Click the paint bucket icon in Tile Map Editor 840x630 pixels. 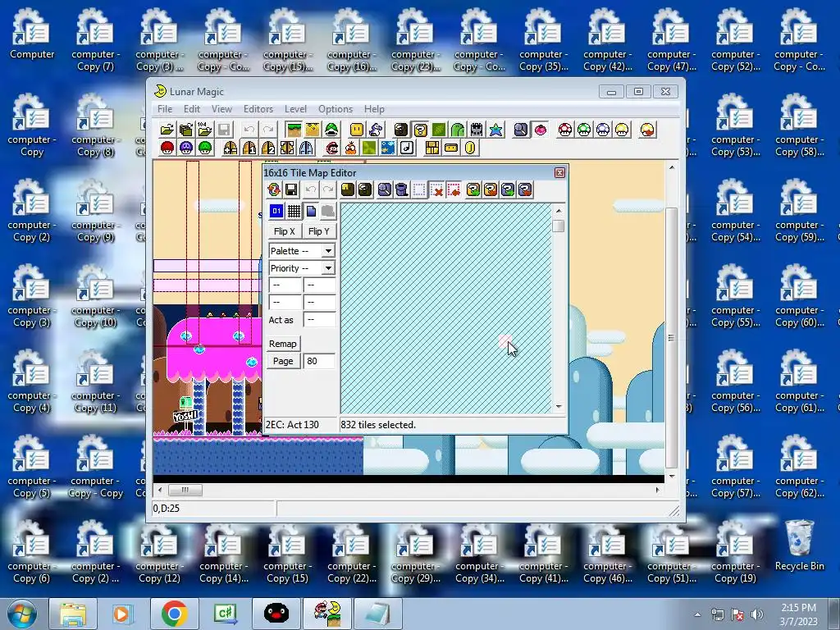point(401,189)
